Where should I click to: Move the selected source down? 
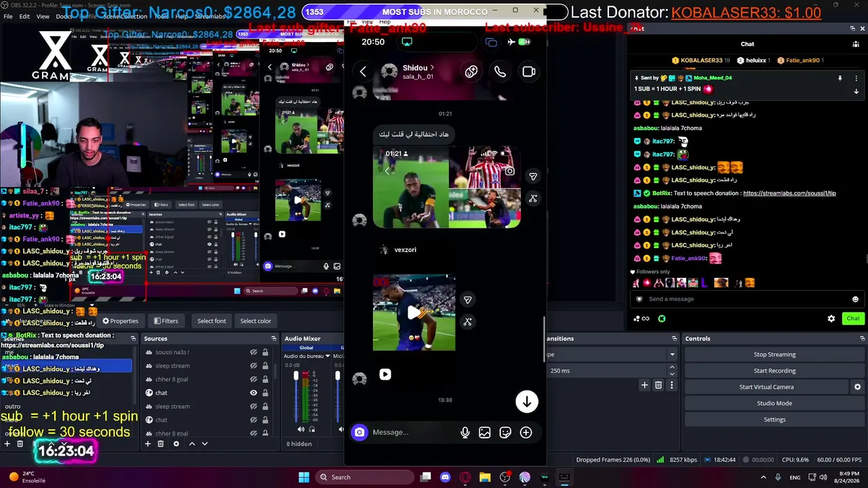click(x=205, y=444)
